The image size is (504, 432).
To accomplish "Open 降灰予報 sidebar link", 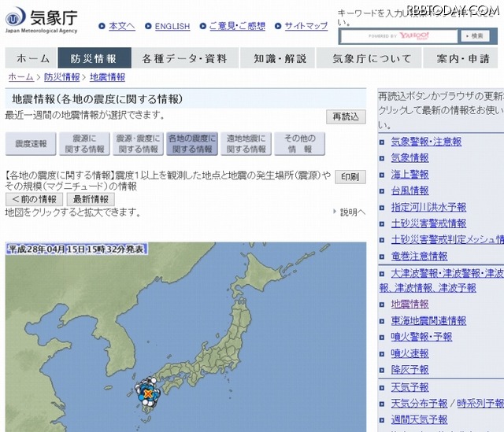I will [409, 369].
